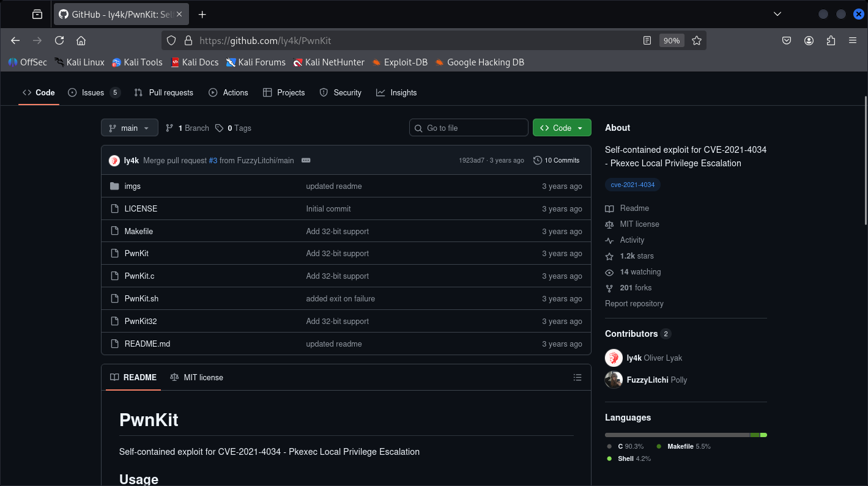Click the Firefox back arrow button
Viewport: 868px width, 486px height.
point(15,40)
